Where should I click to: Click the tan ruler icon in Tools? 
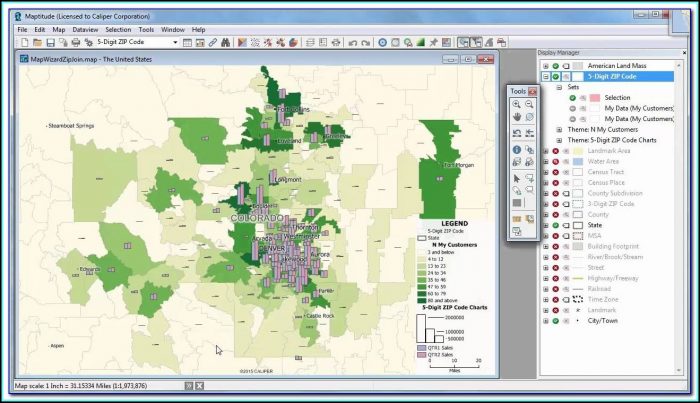[x=517, y=219]
